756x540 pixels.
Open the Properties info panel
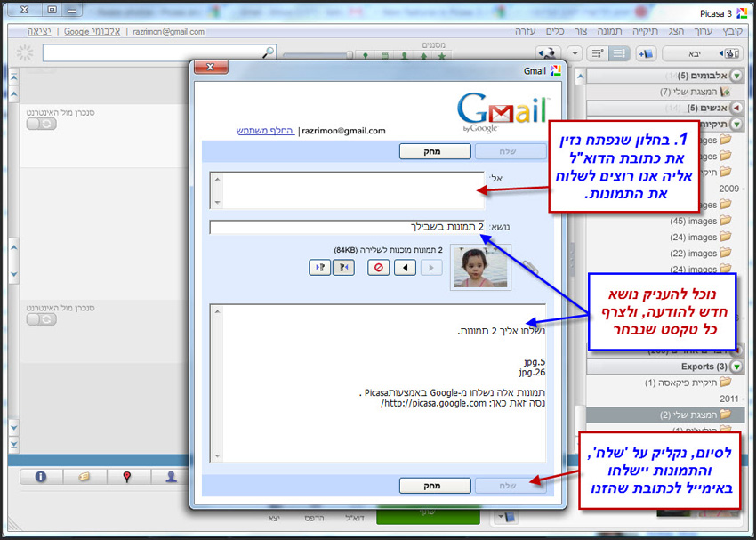coord(41,477)
